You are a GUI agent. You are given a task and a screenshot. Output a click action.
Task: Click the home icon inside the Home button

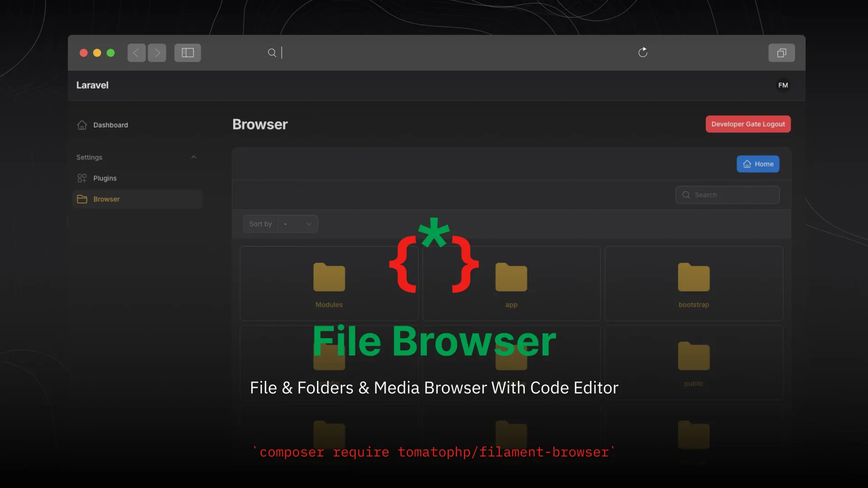pos(747,164)
